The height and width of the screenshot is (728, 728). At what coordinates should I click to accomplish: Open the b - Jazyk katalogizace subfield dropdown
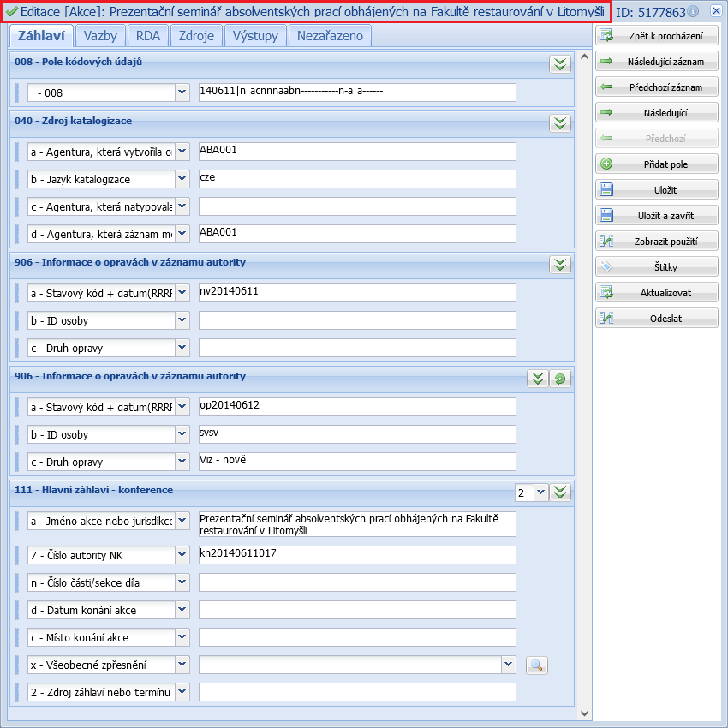click(x=182, y=179)
